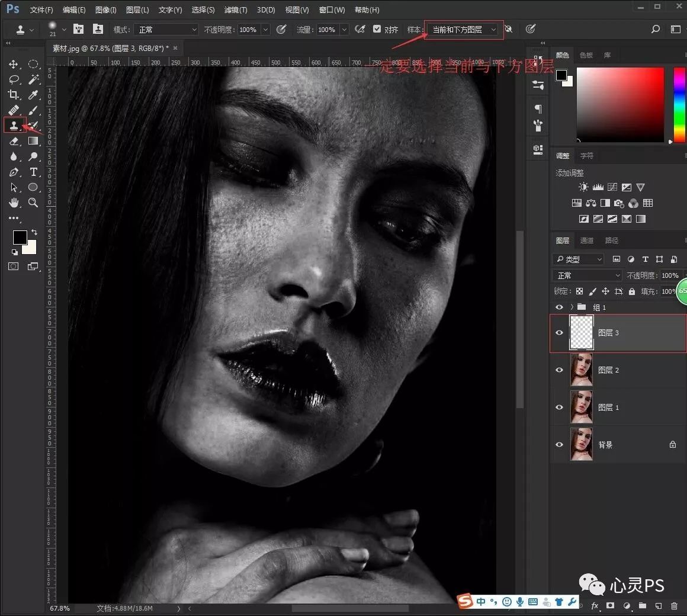Image resolution: width=687 pixels, height=616 pixels.
Task: Select the Brush tool
Action: point(33,110)
